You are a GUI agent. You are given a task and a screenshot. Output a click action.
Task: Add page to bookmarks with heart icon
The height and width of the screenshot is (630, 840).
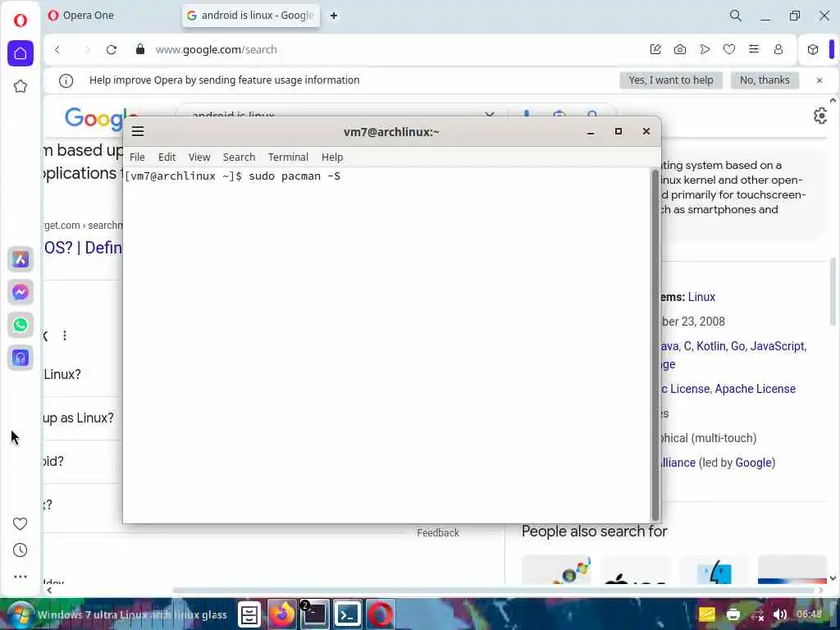729,49
